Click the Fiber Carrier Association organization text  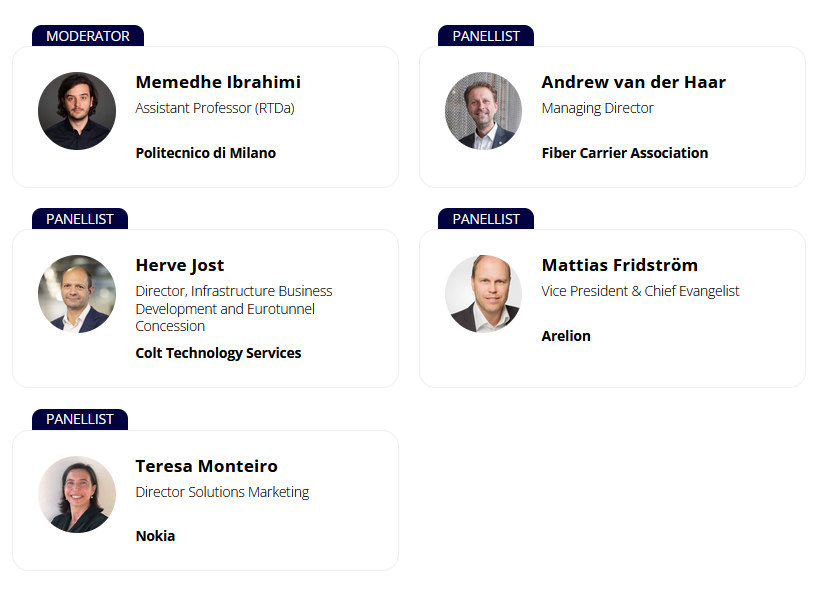624,153
